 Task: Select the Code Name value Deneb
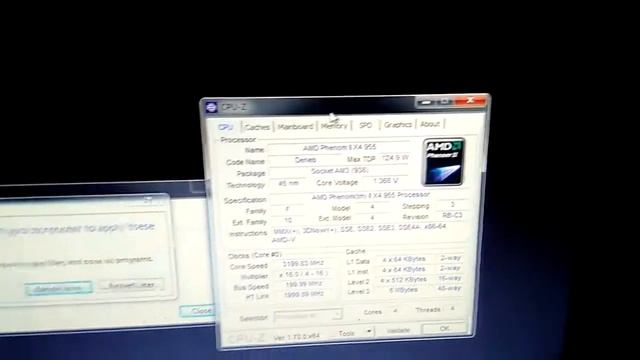click(305, 160)
